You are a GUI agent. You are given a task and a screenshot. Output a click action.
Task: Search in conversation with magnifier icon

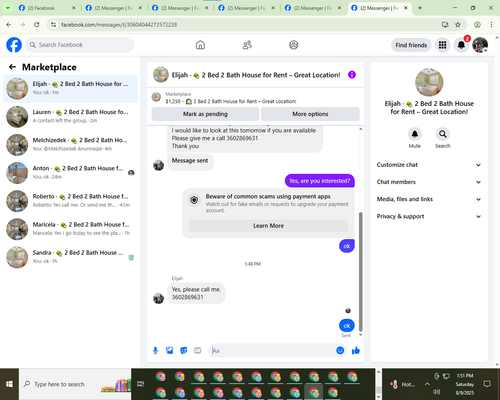pos(443,134)
